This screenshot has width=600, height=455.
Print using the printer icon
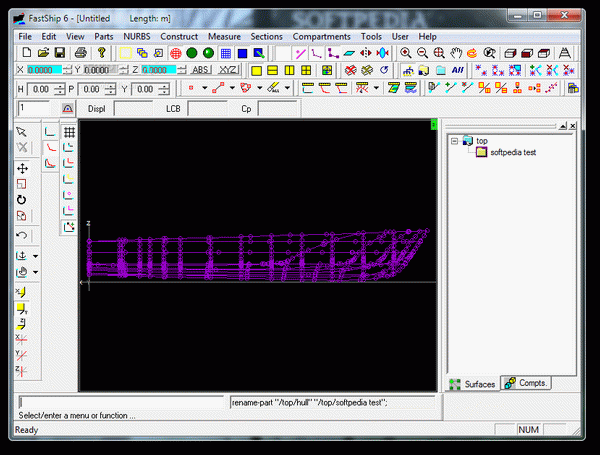pyautogui.click(x=80, y=53)
